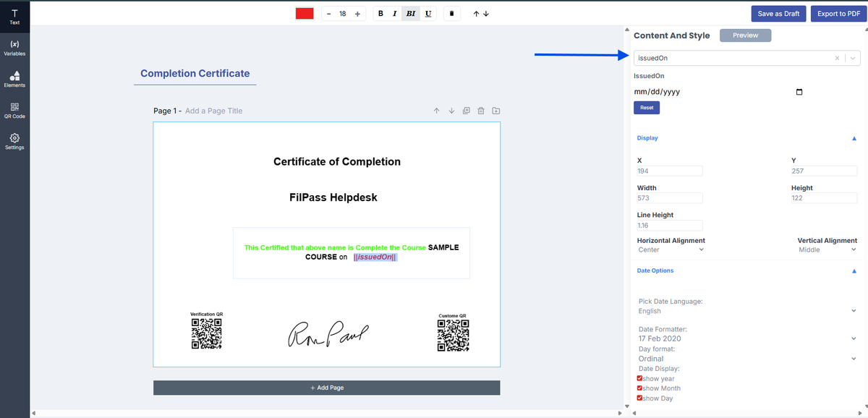
Task: Move Page 1 down
Action: [451, 111]
